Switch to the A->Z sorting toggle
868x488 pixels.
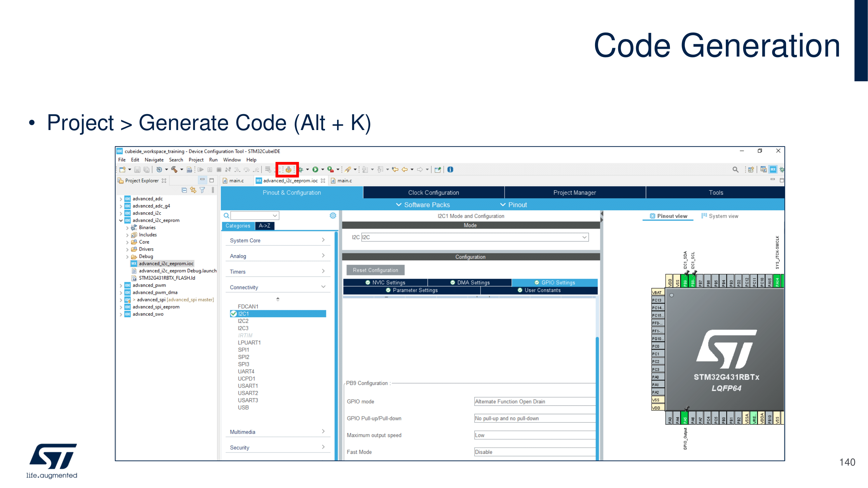coord(264,226)
